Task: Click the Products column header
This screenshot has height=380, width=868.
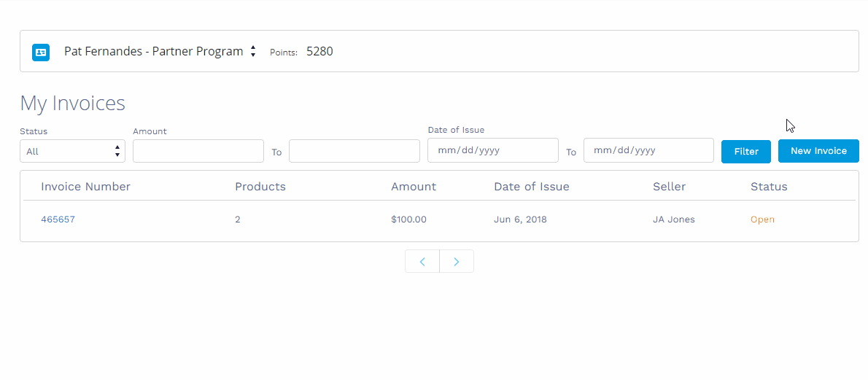Action: pos(260,187)
